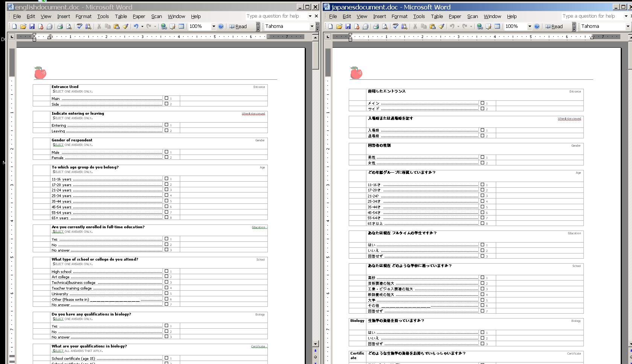Save japanesdocument.doc with the floppy disk icon
Image resolution: width=632 pixels, height=364 pixels.
[348, 26]
